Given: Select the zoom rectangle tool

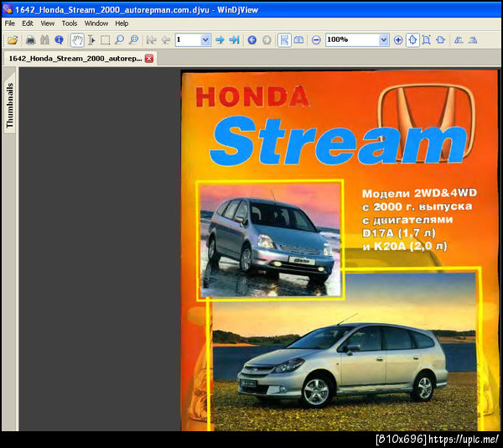Looking at the screenshot, I should click(133, 40).
